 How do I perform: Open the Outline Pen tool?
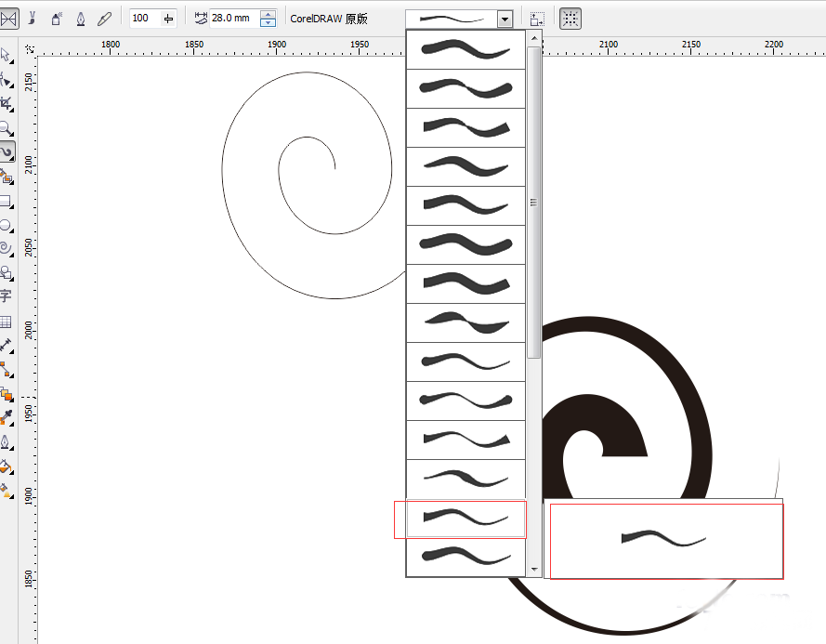(x=7, y=441)
